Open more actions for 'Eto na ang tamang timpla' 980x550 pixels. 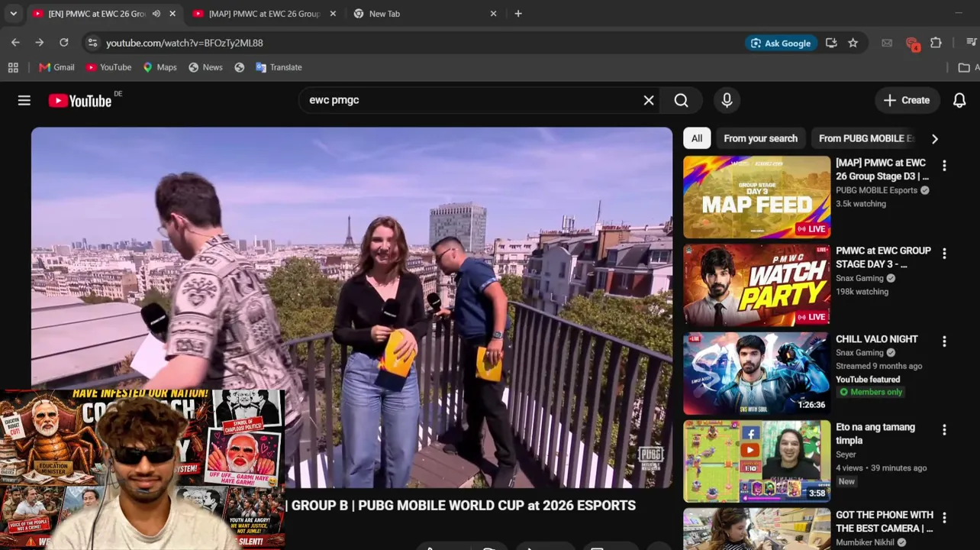(944, 430)
